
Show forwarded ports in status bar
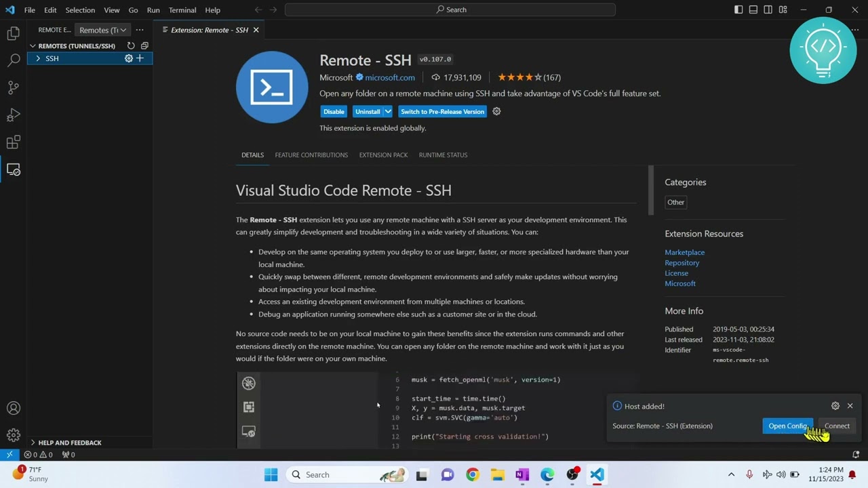coord(68,455)
